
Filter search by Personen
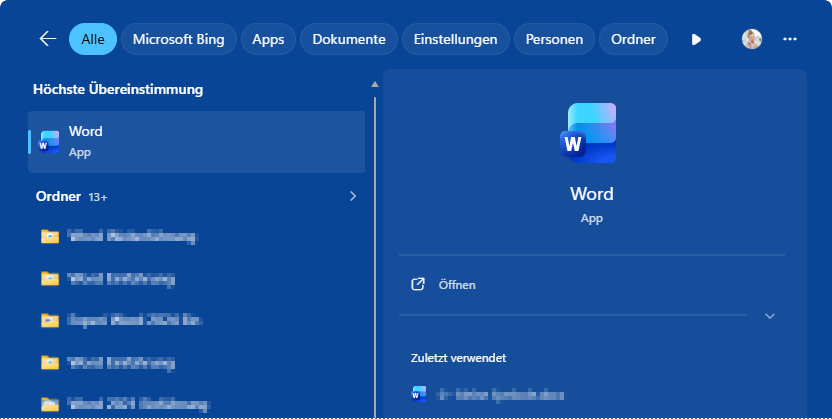point(554,39)
